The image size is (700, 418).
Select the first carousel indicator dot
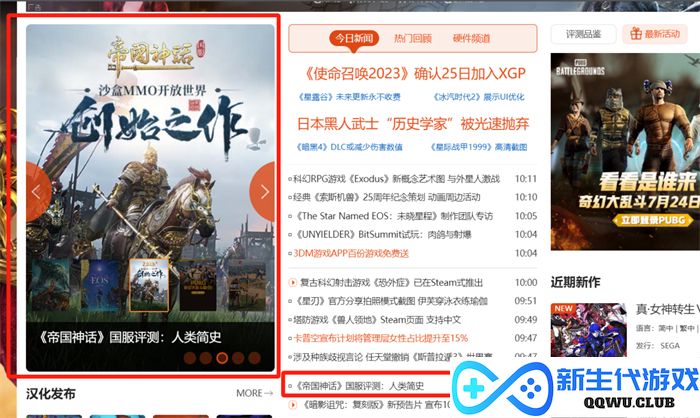pos(190,358)
